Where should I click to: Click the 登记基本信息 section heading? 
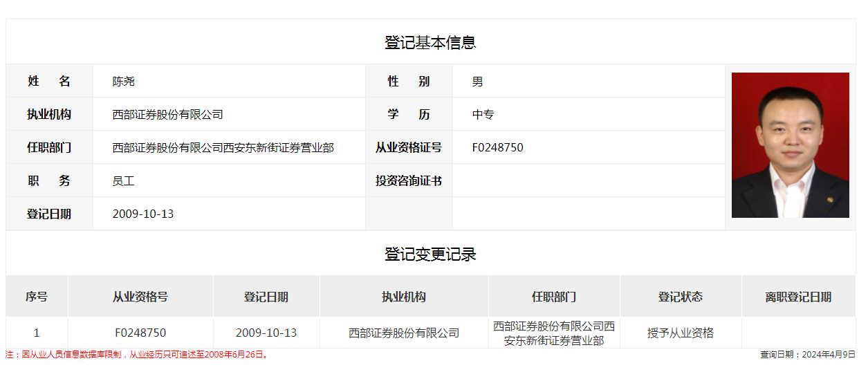[x=430, y=42]
